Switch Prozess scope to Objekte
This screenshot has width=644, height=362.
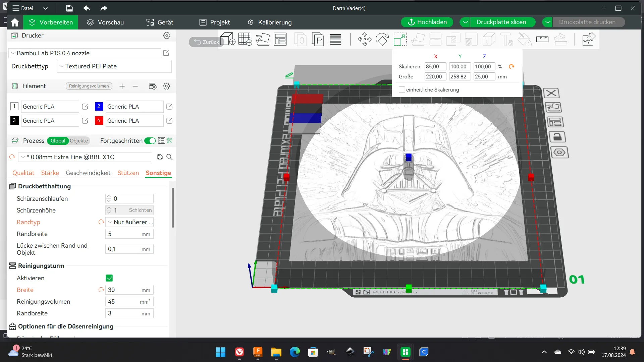coord(79,141)
